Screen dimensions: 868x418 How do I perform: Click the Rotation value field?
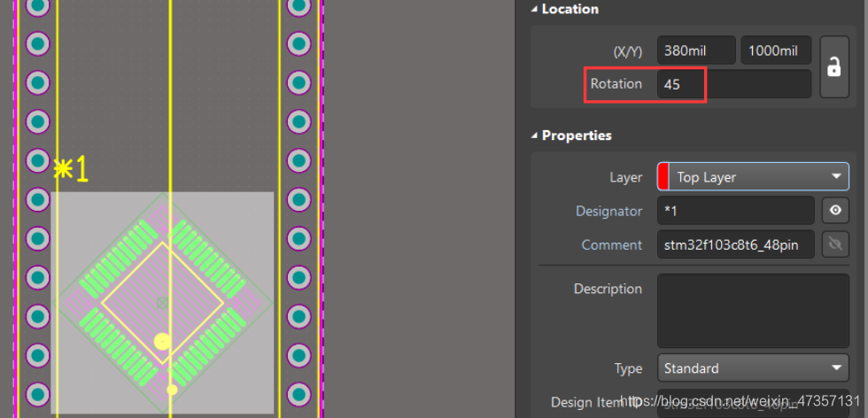(x=734, y=84)
